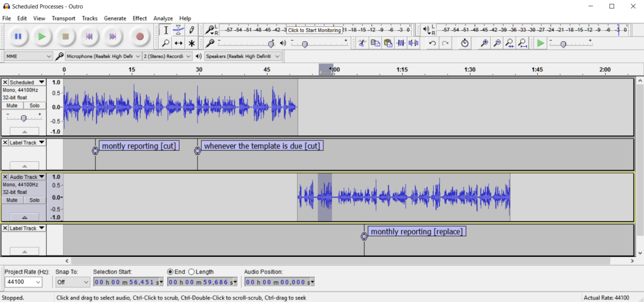Viewport: 644px width, 302px height.
Task: Start playback with the Play button
Action: coord(41,36)
